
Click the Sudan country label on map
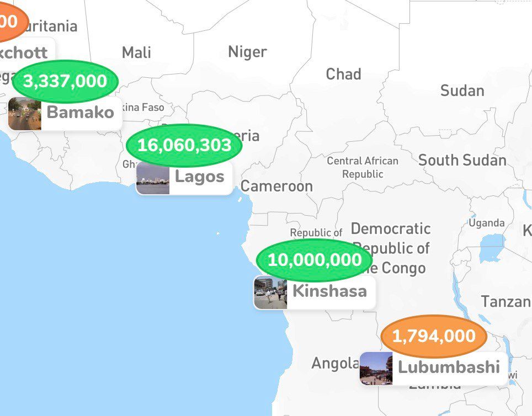coord(462,91)
